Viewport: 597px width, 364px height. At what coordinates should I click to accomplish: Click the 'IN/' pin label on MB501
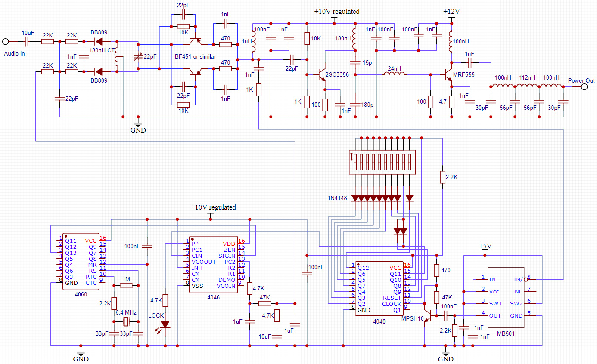518,279
